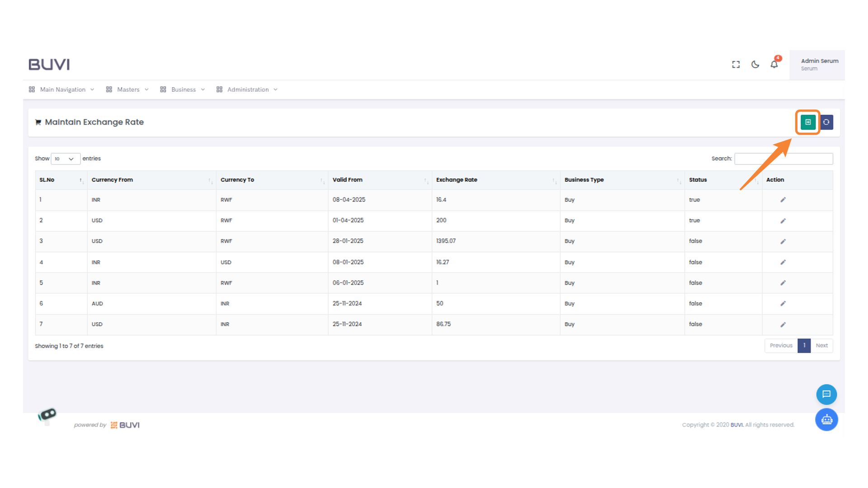
Task: Open the chat message floating button
Action: point(826,394)
